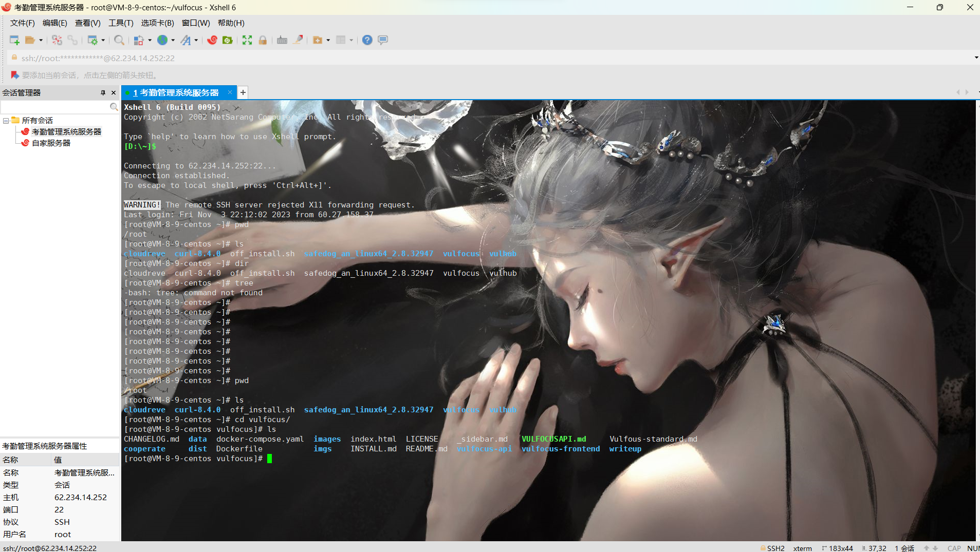Click the status bar down arrow icon
Viewport: 980px width, 552px height.
(x=935, y=548)
